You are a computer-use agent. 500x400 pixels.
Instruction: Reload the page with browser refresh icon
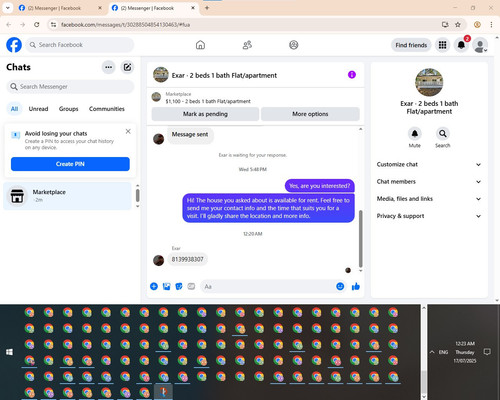coord(37,25)
